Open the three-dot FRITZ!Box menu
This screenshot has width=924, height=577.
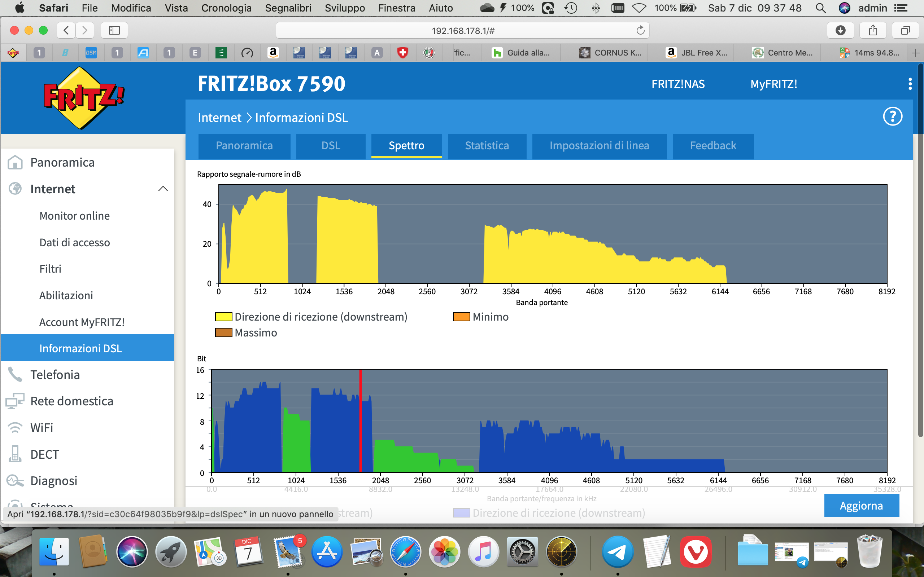point(910,84)
